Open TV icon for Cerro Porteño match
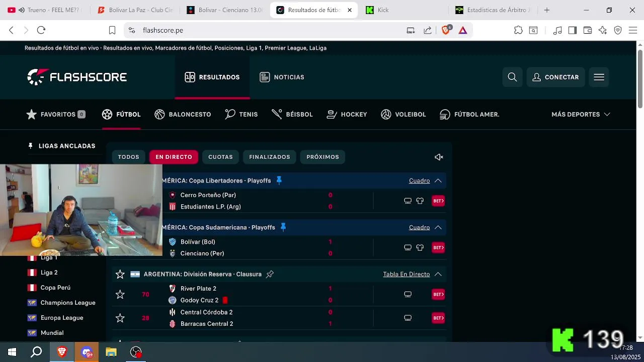644x362 pixels. click(408, 201)
